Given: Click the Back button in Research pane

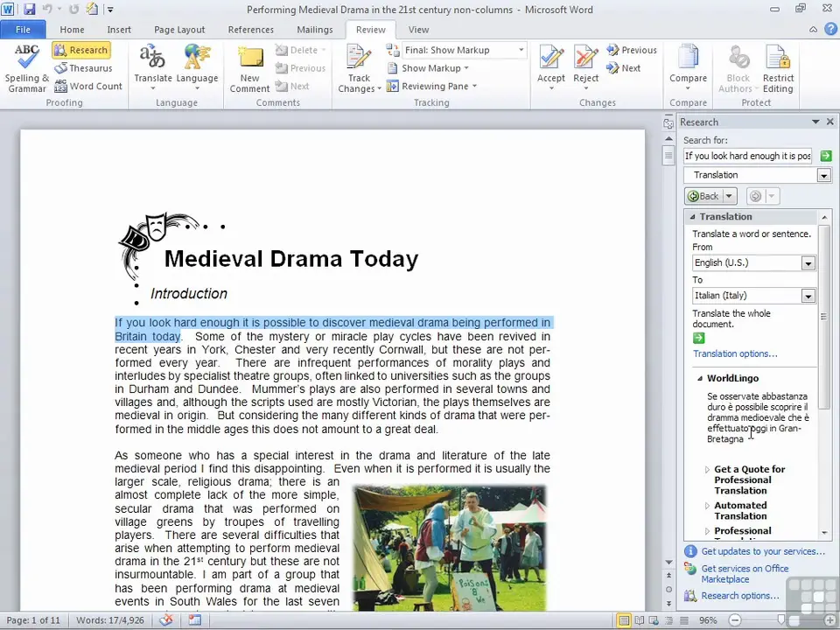Looking at the screenshot, I should point(703,196).
